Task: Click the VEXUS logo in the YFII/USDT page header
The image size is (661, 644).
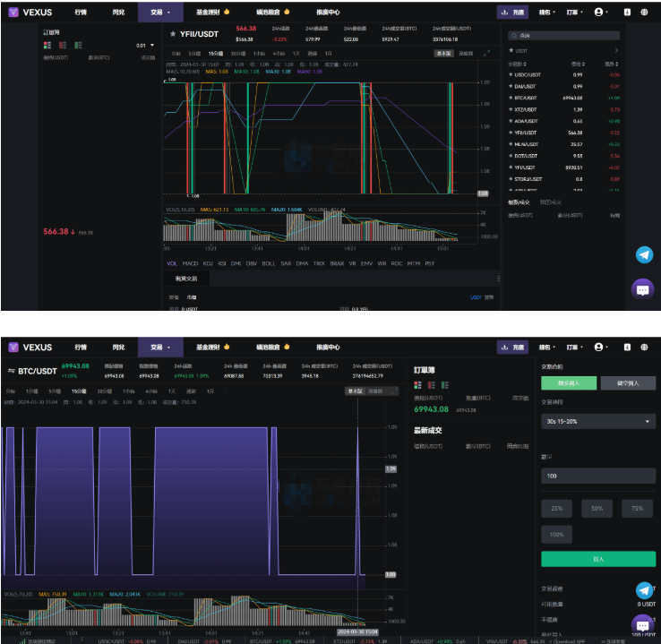Action: 31,13
